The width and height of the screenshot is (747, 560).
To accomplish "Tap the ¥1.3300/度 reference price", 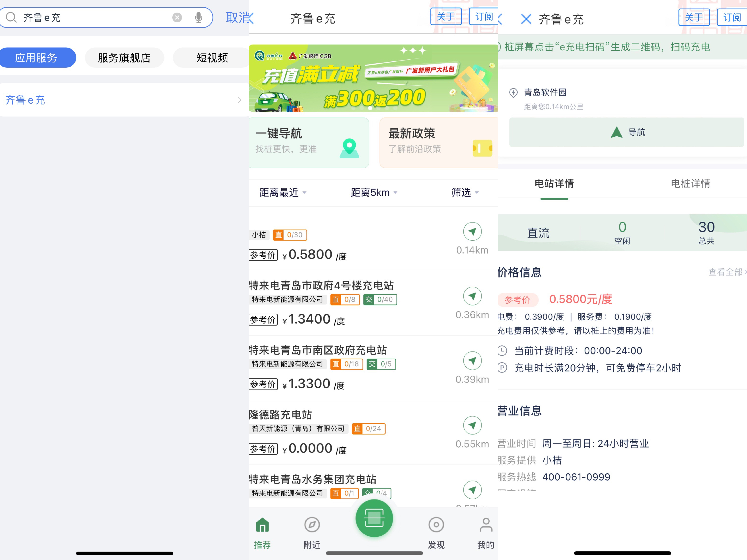I will [x=314, y=384].
